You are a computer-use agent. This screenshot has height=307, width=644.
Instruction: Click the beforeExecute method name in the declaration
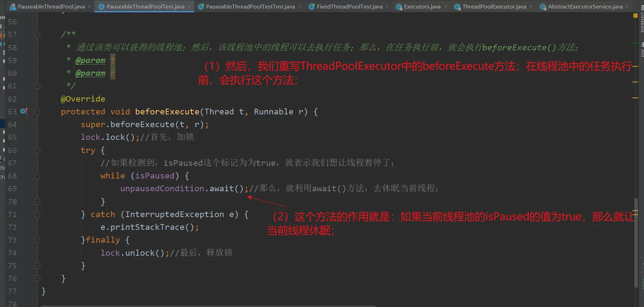pyautogui.click(x=167, y=112)
